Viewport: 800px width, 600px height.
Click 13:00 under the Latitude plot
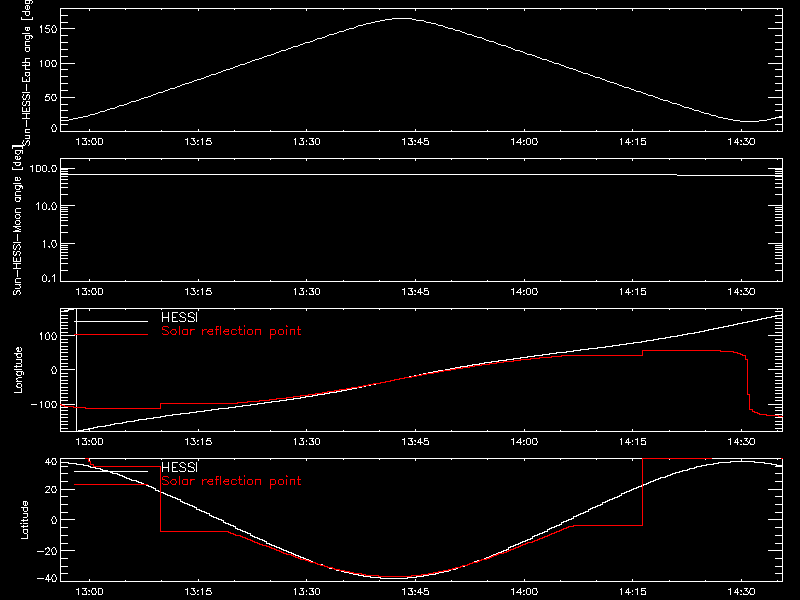pos(89,592)
